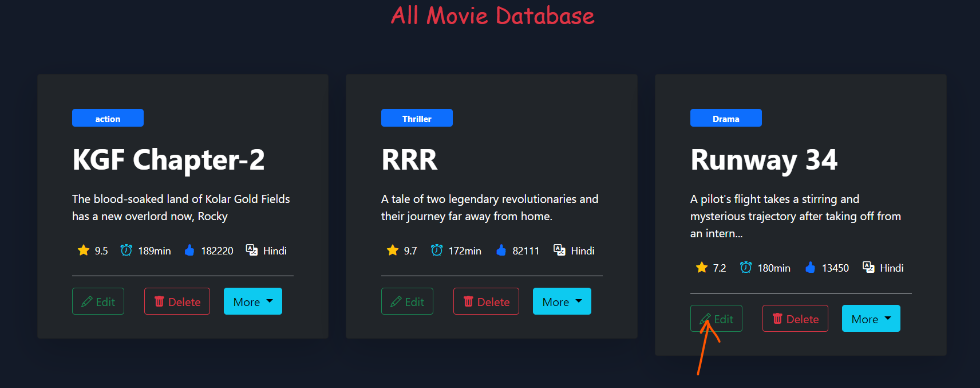Delete the KGF Chapter-2 movie
Screen dimensions: 980x388
click(177, 301)
